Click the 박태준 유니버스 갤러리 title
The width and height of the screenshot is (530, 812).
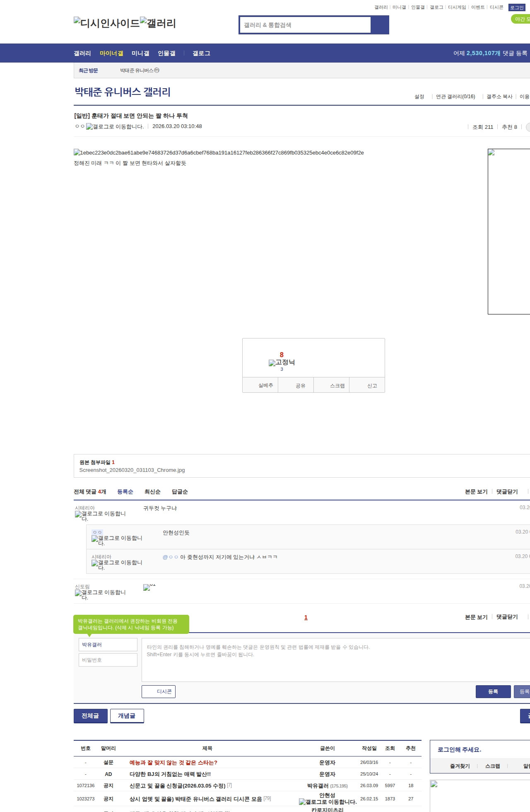tap(123, 92)
